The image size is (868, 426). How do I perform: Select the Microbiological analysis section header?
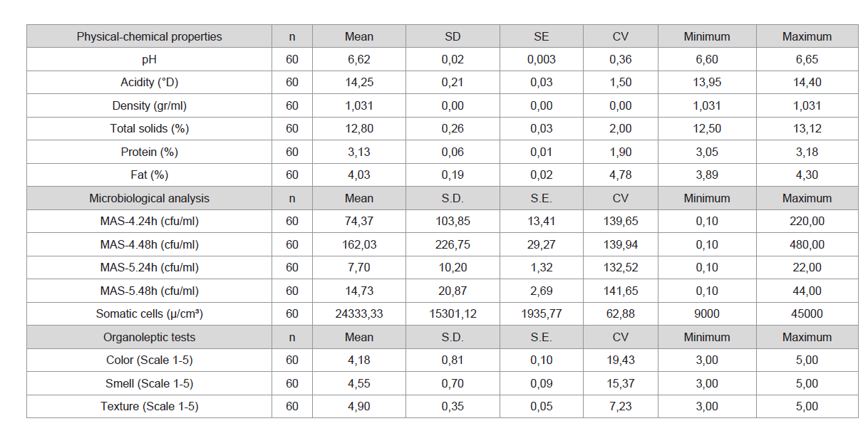click(149, 198)
